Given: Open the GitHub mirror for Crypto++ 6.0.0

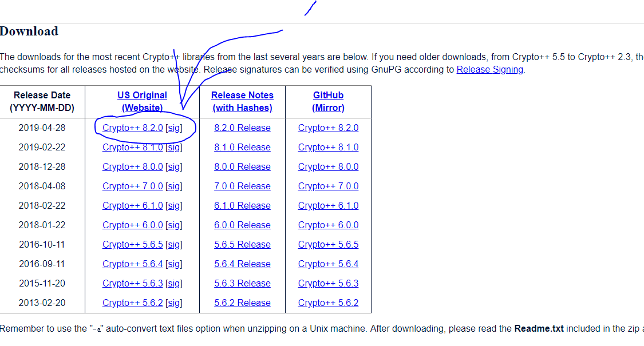Looking at the screenshot, I should (328, 225).
